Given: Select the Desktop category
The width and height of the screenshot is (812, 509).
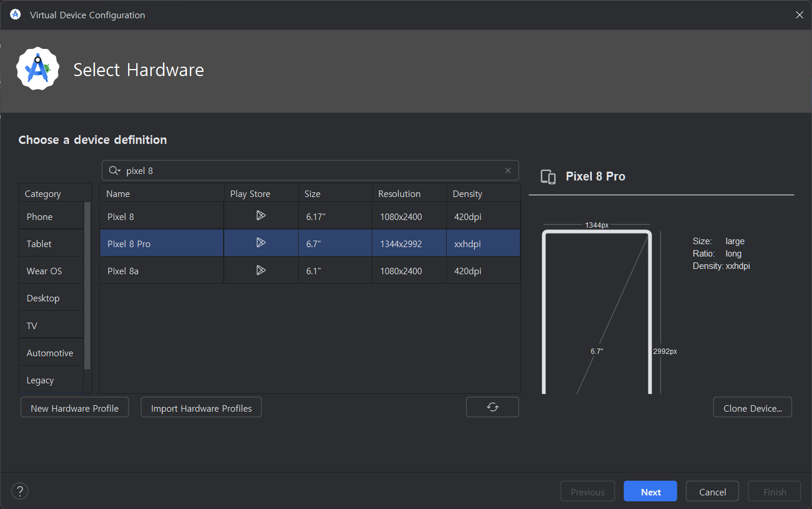Looking at the screenshot, I should (x=51, y=298).
